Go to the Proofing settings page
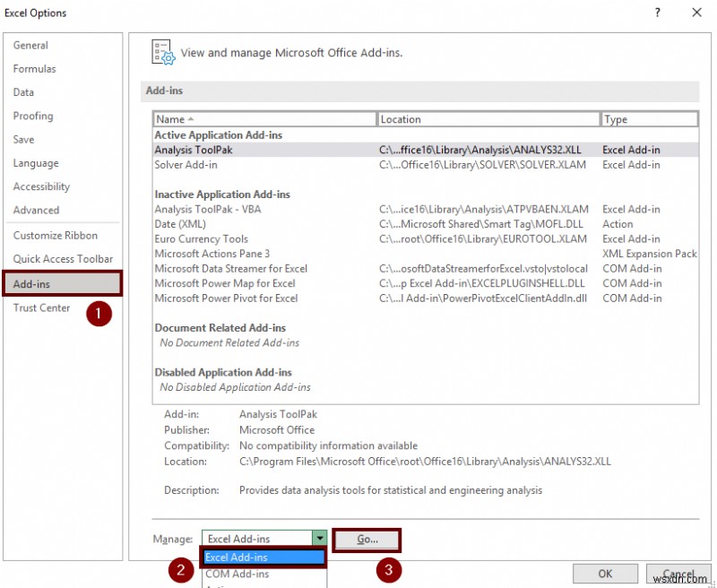This screenshot has height=588, width=717. (x=33, y=116)
